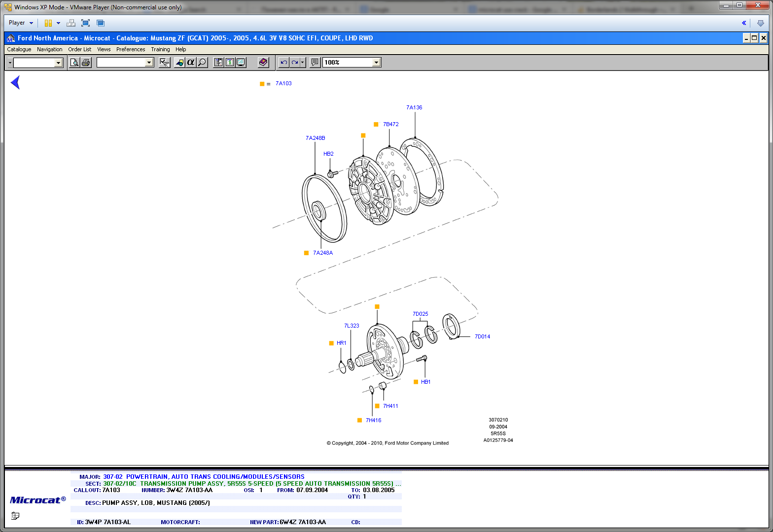Expand the redo history dropdown arrow
Image resolution: width=773 pixels, height=532 pixels.
(303, 63)
